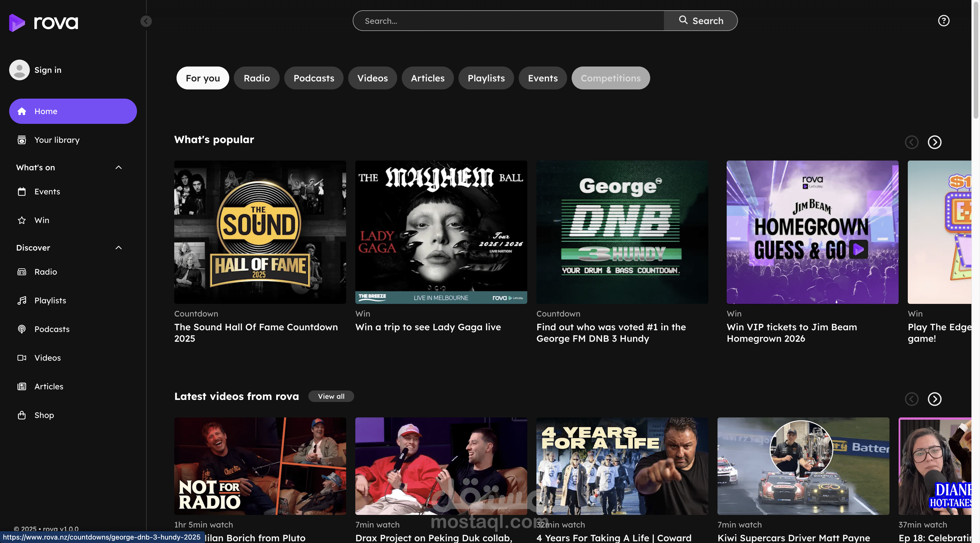The width and height of the screenshot is (980, 543).
Task: Click View all next to Latest videos
Action: [331, 396]
